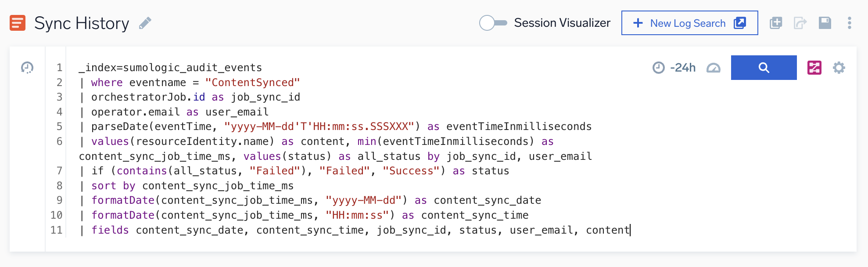The width and height of the screenshot is (868, 267).
Task: Run the query with the blue search button
Action: 764,68
